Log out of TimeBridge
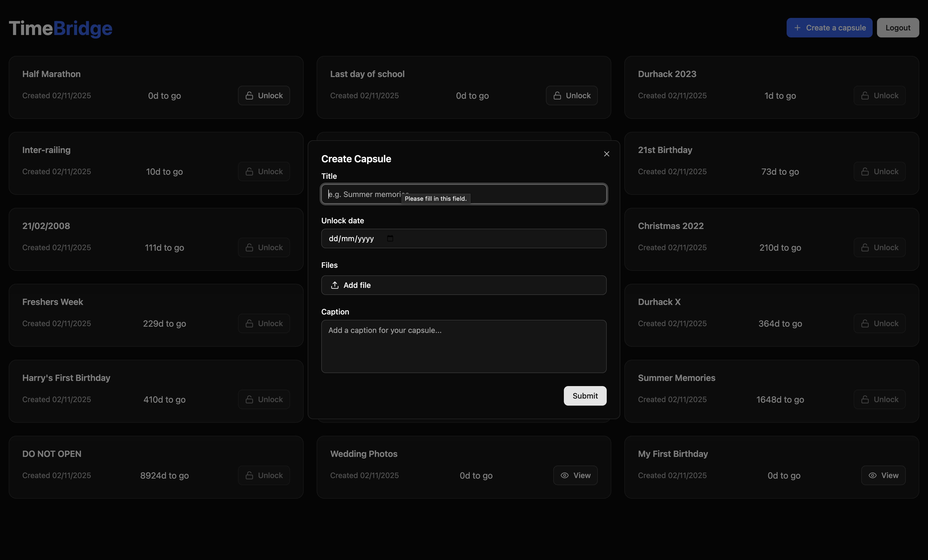The height and width of the screenshot is (560, 928). (898, 28)
